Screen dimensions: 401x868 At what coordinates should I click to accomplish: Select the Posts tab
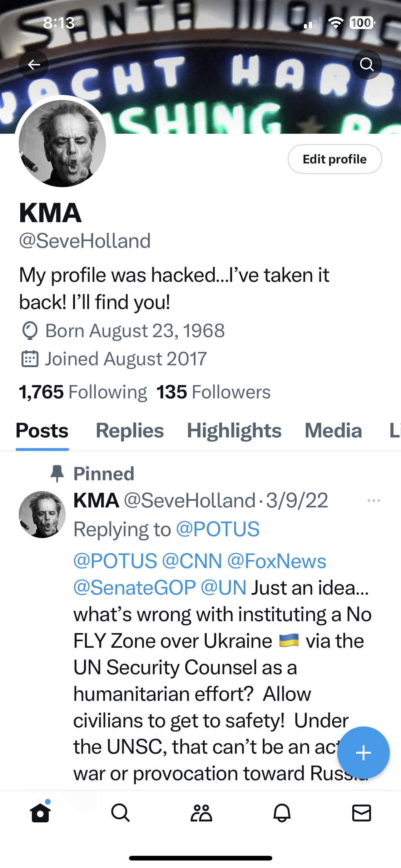[42, 430]
